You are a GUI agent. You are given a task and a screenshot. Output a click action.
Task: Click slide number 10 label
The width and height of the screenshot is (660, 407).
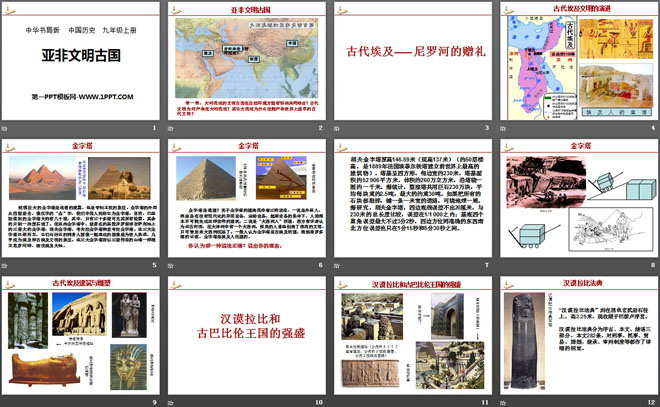[319, 402]
